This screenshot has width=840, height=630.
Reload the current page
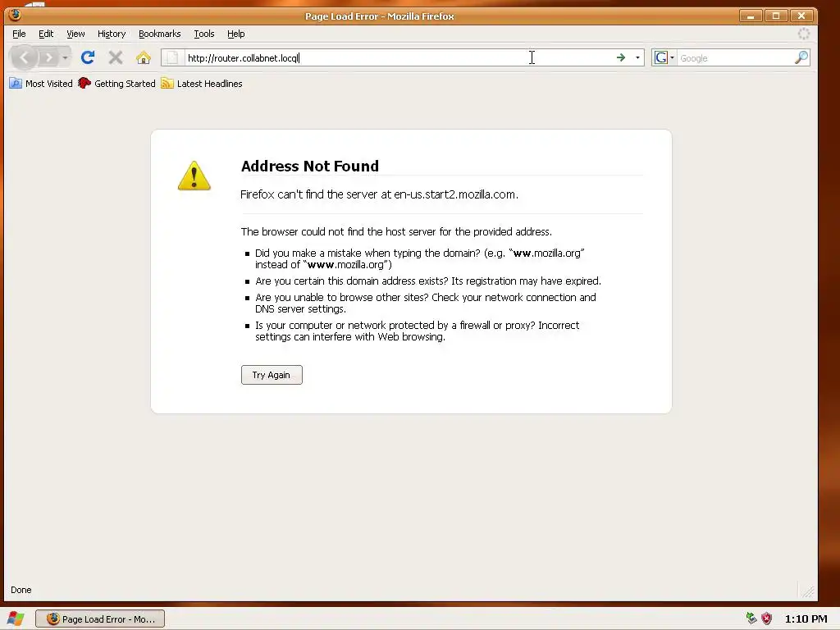click(88, 57)
